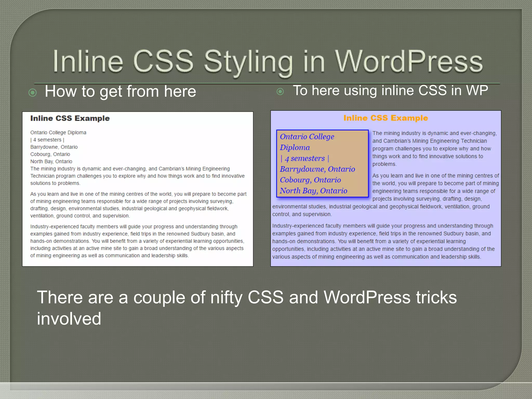Click the slide title 'Inline CSS Styling in WordPress'
The height and width of the screenshot is (399, 532).
268,62
